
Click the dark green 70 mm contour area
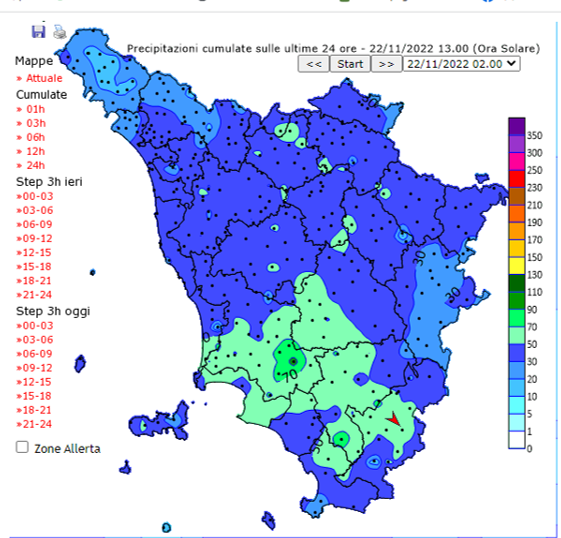pos(289,361)
